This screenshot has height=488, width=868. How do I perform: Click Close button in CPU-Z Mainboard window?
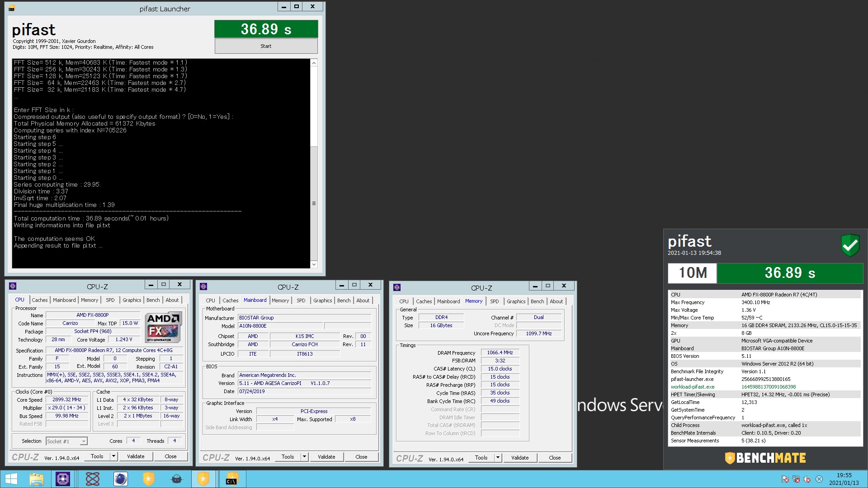[x=361, y=457]
